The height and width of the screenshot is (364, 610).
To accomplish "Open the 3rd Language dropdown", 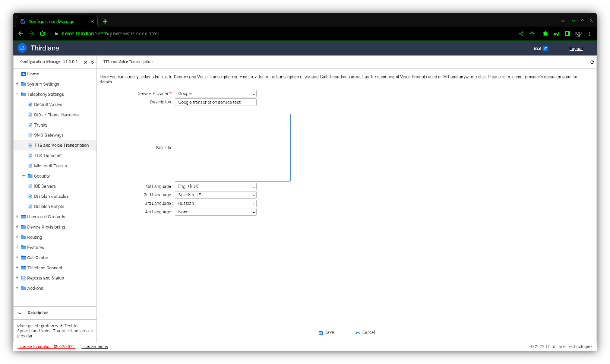I will pos(216,204).
